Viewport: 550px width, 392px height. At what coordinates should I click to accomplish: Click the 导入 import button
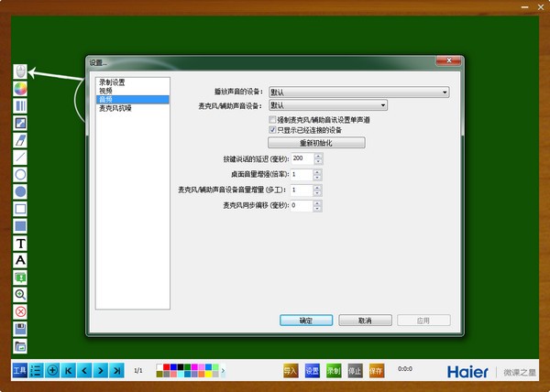tap(291, 370)
